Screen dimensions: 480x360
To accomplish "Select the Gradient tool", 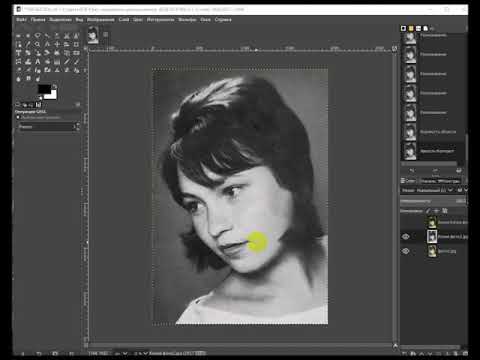I will pos(57,61).
